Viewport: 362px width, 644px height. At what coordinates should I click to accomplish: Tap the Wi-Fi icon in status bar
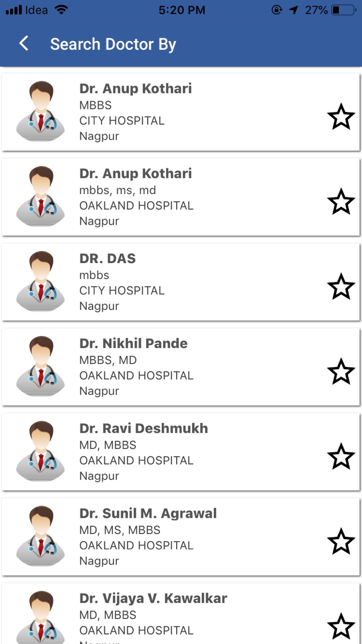61,10
